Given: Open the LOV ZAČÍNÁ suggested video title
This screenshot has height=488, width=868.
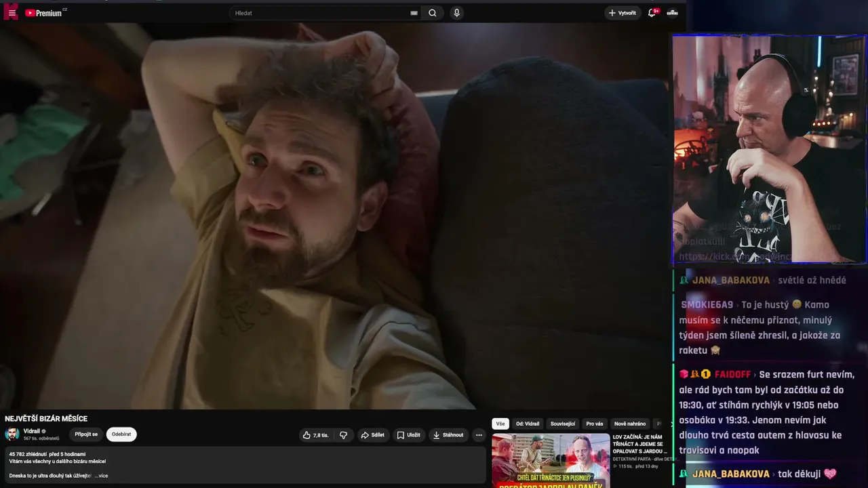Looking at the screenshot, I should tap(640, 445).
